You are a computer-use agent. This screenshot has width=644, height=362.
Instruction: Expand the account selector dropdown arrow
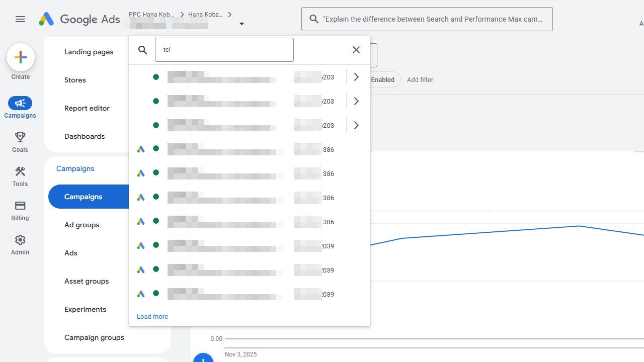pos(242,24)
